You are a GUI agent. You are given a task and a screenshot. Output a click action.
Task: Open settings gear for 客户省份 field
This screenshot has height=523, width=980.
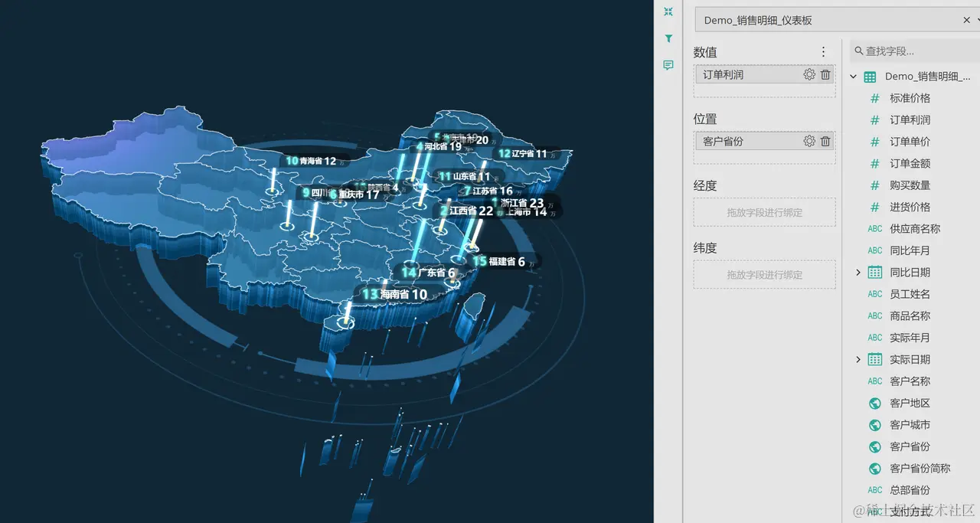click(809, 141)
